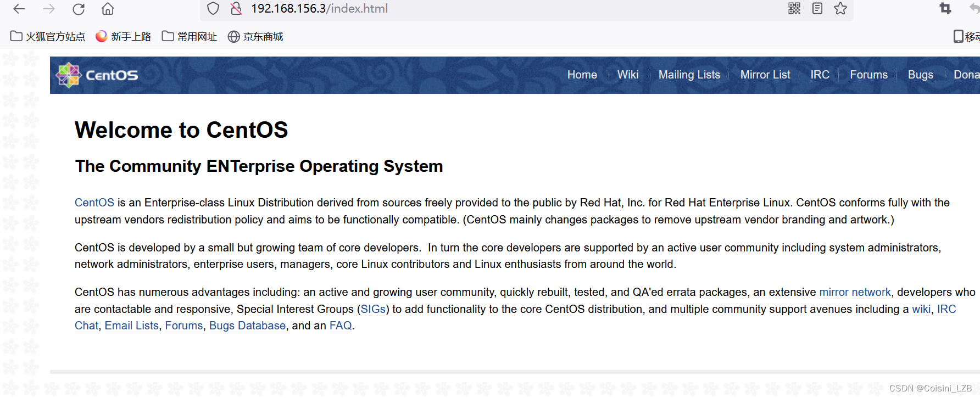Open the Mirror List menu item

765,75
